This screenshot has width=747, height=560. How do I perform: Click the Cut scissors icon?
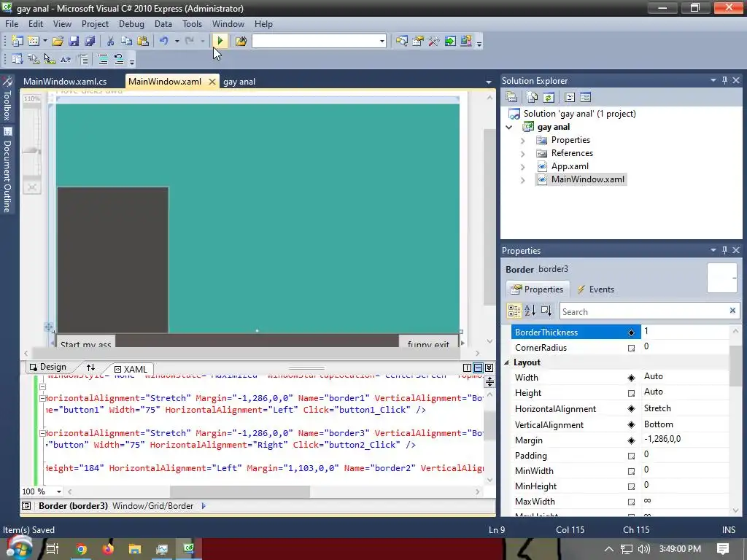[x=111, y=41]
